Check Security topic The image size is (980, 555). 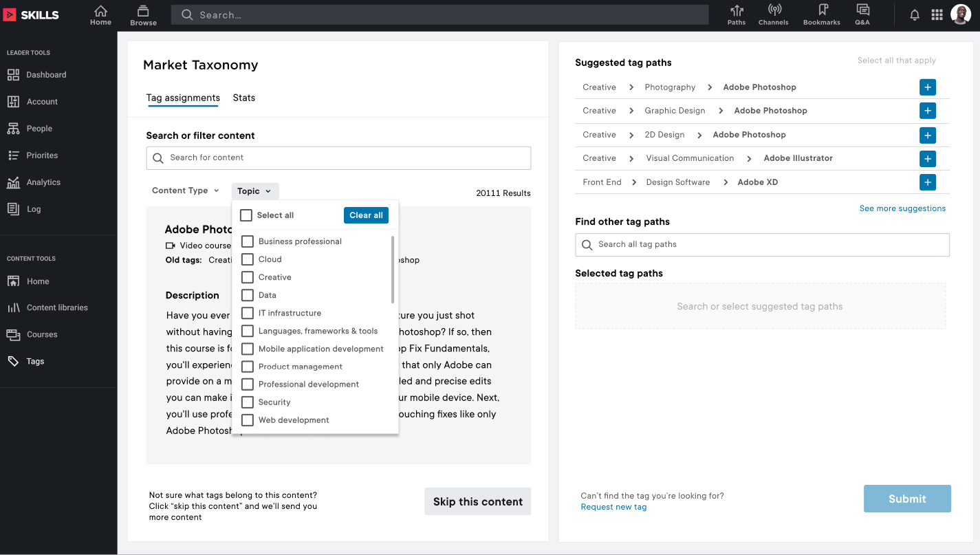coord(248,402)
